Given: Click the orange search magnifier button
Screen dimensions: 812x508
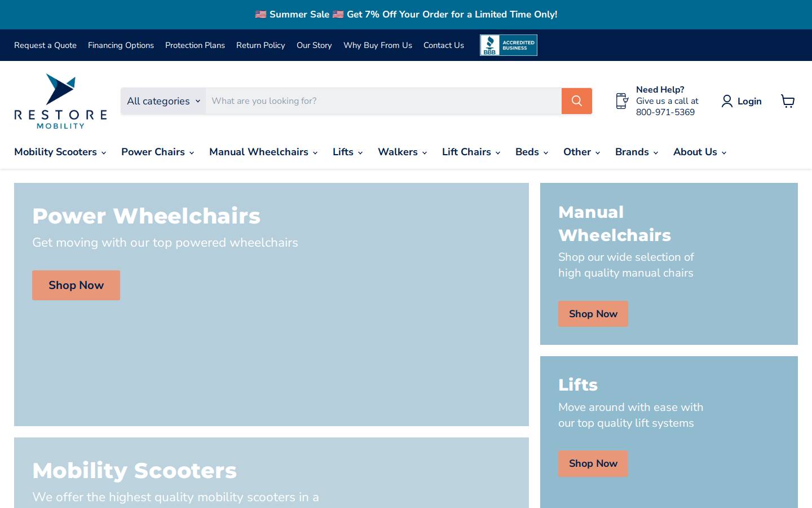Looking at the screenshot, I should coord(576,101).
